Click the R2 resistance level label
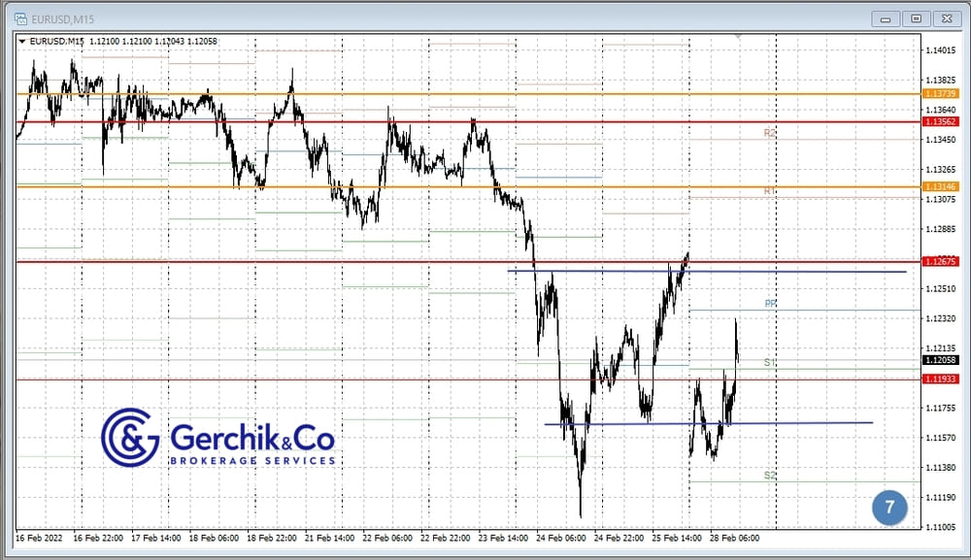 pyautogui.click(x=770, y=132)
